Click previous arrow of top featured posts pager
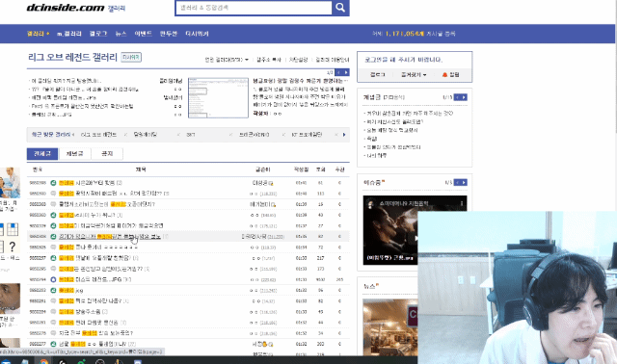The height and width of the screenshot is (364, 617). (x=338, y=72)
